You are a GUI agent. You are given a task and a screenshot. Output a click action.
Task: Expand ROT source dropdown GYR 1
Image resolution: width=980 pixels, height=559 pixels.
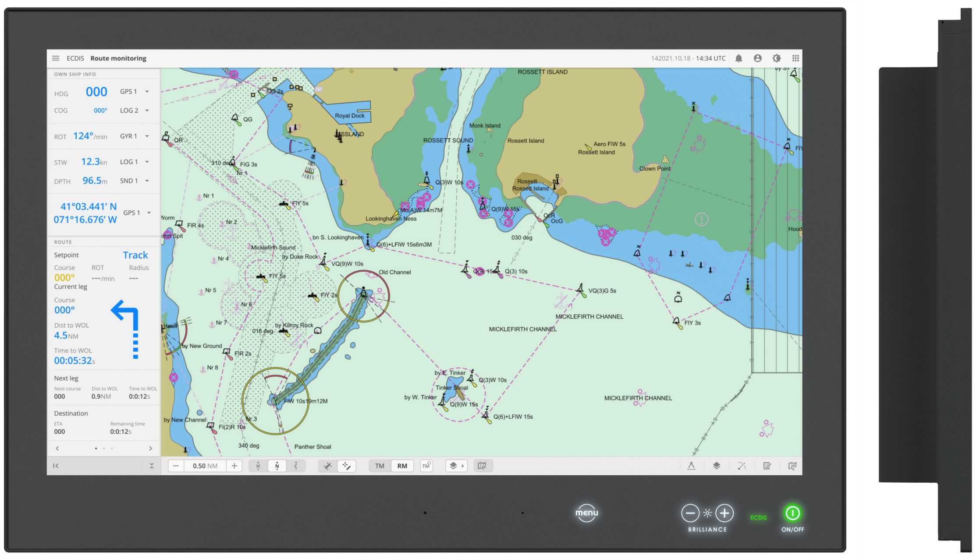[135, 136]
